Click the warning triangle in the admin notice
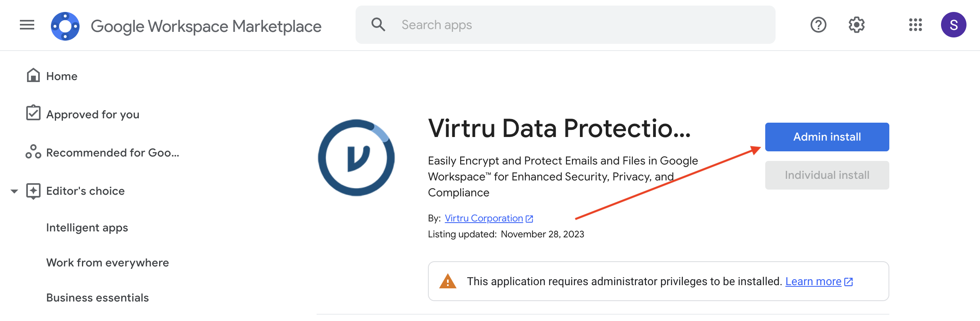Screen dimensions: 980x321 (x=447, y=281)
